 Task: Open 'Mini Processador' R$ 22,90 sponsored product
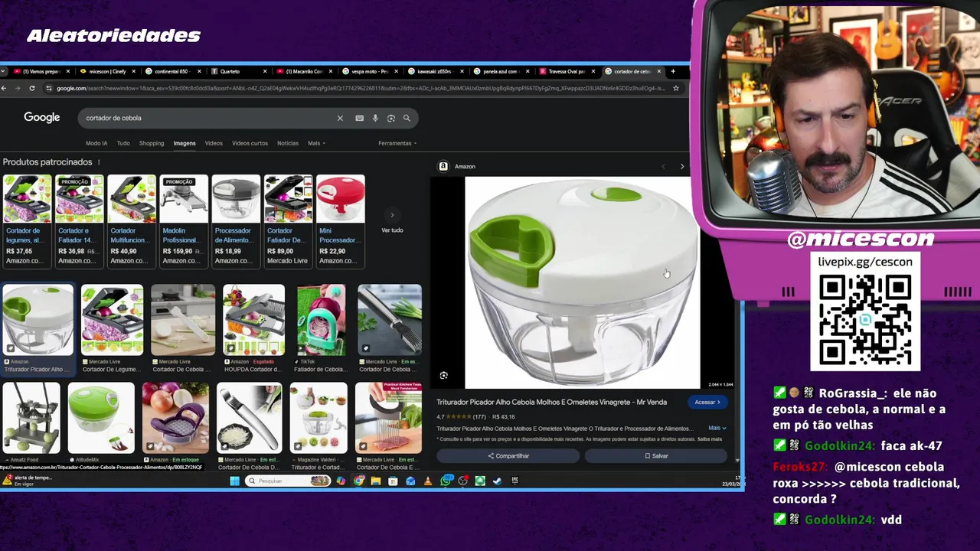tap(341, 221)
